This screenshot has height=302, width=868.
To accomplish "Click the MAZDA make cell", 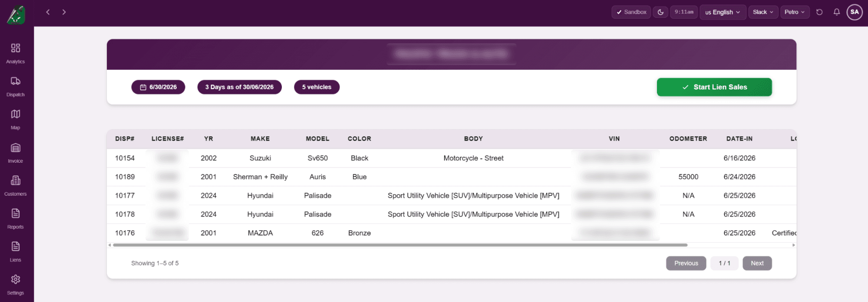I will 260,233.
